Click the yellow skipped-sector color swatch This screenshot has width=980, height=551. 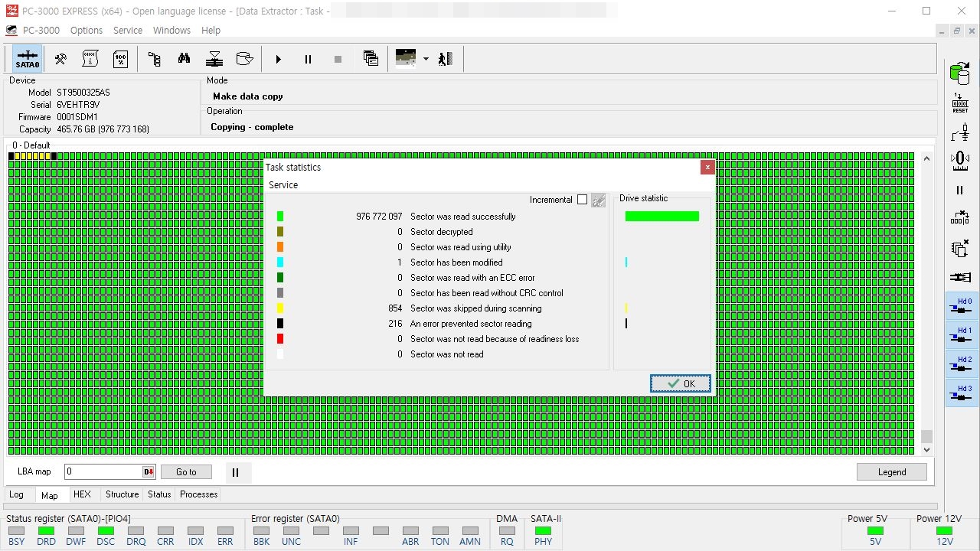coord(280,308)
